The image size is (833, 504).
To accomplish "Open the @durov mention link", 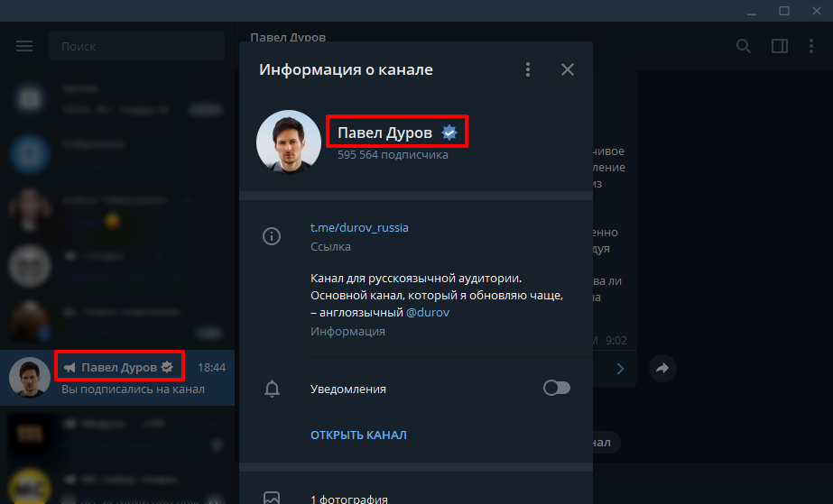I will [x=428, y=312].
